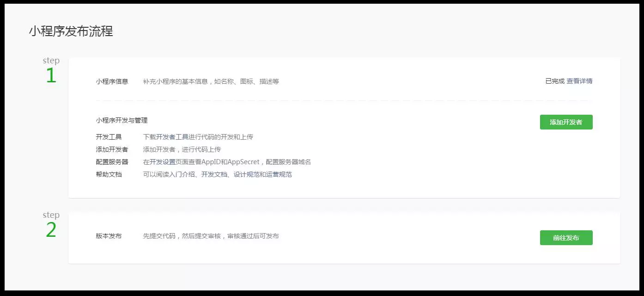Image resolution: width=644 pixels, height=296 pixels.
Task: Open the 运营规范 link
Action: click(279, 174)
